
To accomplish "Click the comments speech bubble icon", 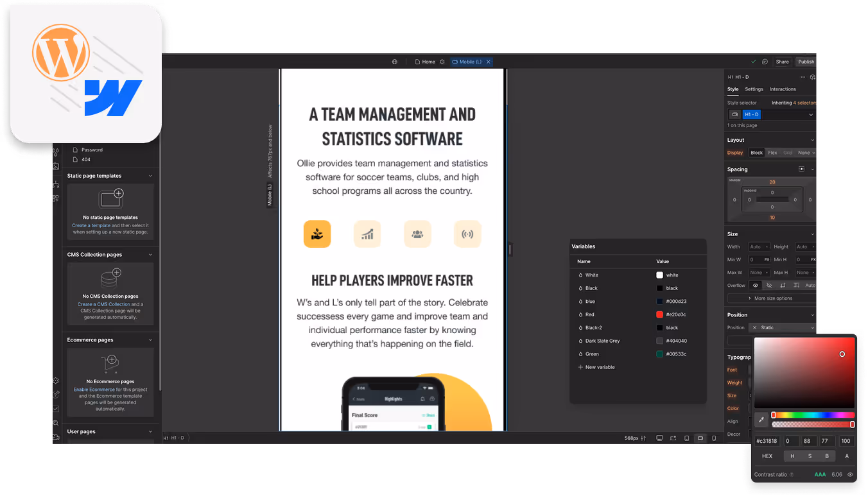I will [x=765, y=62].
